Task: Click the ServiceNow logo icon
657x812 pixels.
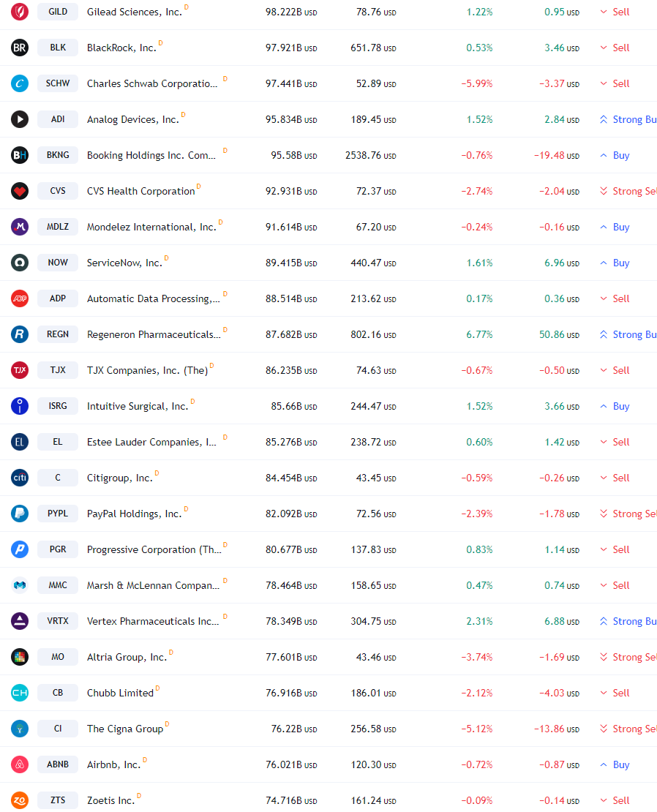Action: (x=20, y=263)
